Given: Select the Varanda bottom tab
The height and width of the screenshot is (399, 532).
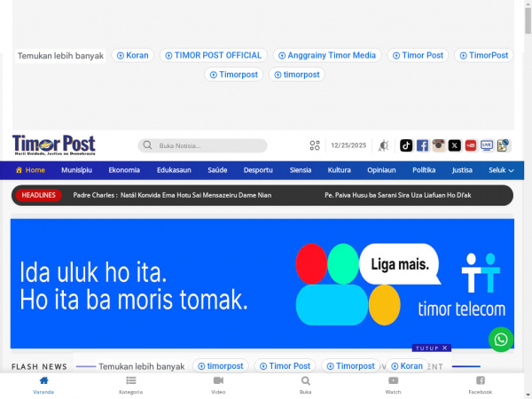Looking at the screenshot, I should click(x=43, y=385).
